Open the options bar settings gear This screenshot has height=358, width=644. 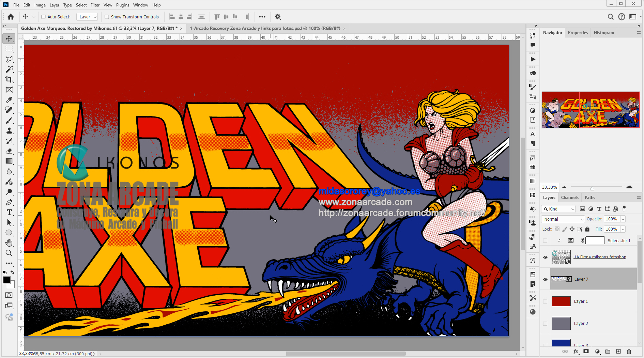click(278, 17)
